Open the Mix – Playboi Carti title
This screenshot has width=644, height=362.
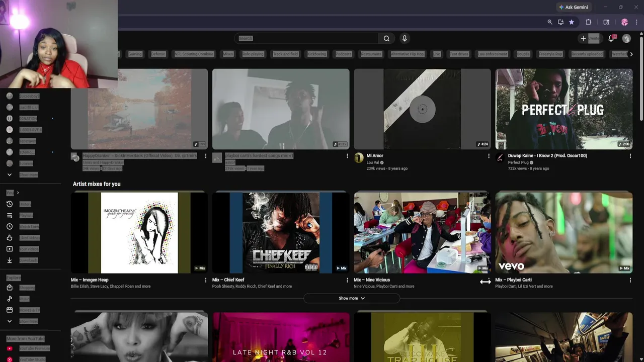[513, 280]
